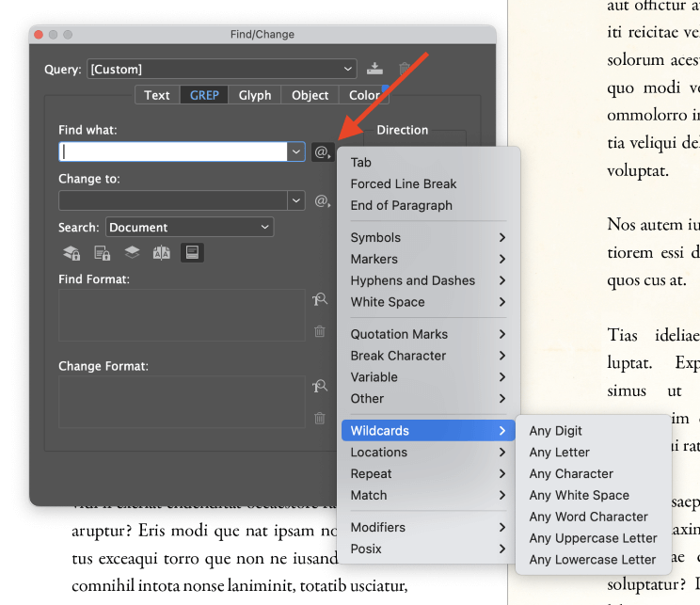This screenshot has height=605, width=700.
Task: Click the Change Format attributes box
Action: [x=183, y=402]
